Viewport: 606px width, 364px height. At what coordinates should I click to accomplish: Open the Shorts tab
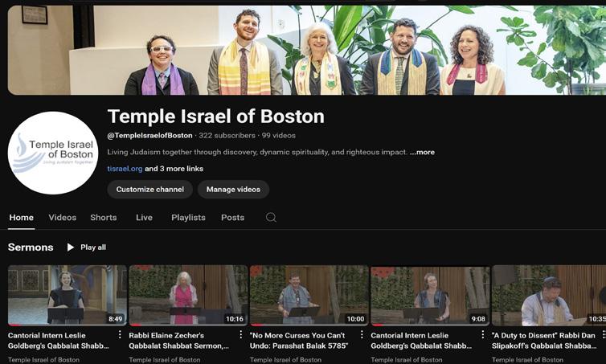point(104,218)
